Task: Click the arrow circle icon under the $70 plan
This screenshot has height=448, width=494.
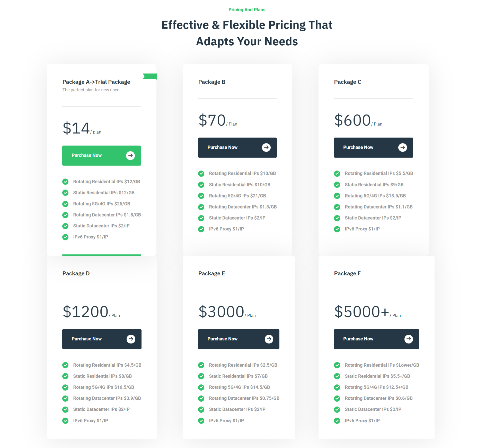Action: (x=266, y=148)
